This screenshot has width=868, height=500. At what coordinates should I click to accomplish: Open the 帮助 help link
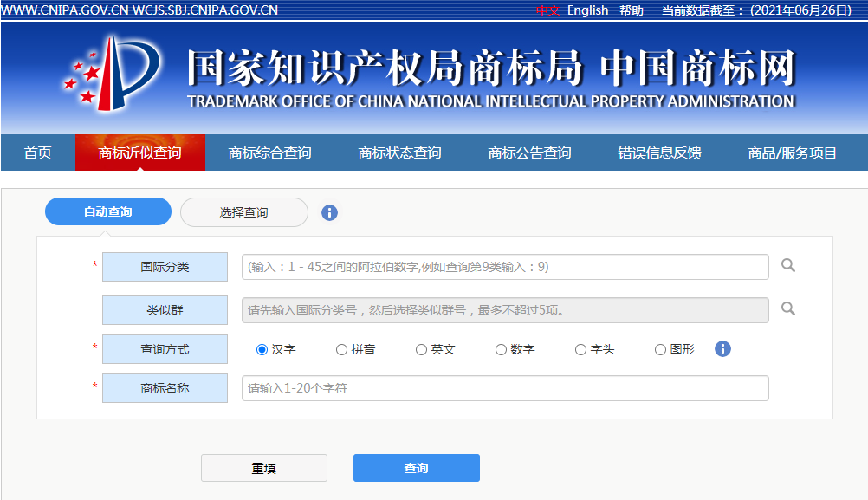(x=632, y=10)
